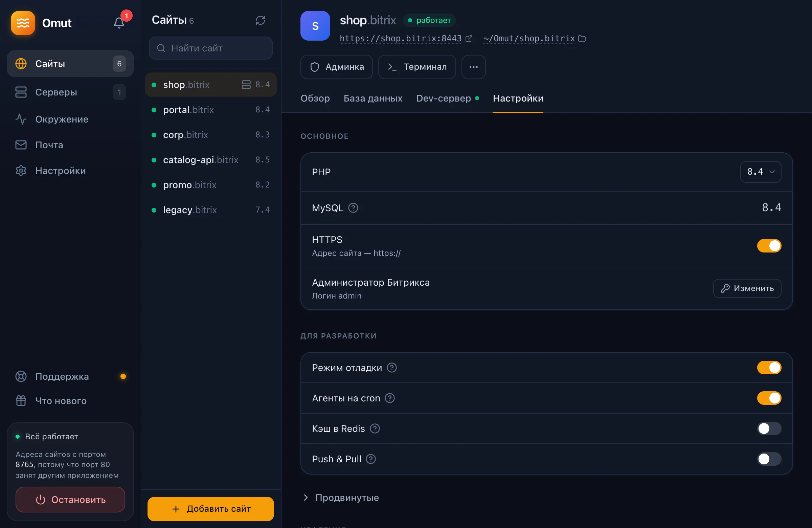This screenshot has width=812, height=528.
Task: Enable Кэш в Redis switch
Action: point(769,428)
